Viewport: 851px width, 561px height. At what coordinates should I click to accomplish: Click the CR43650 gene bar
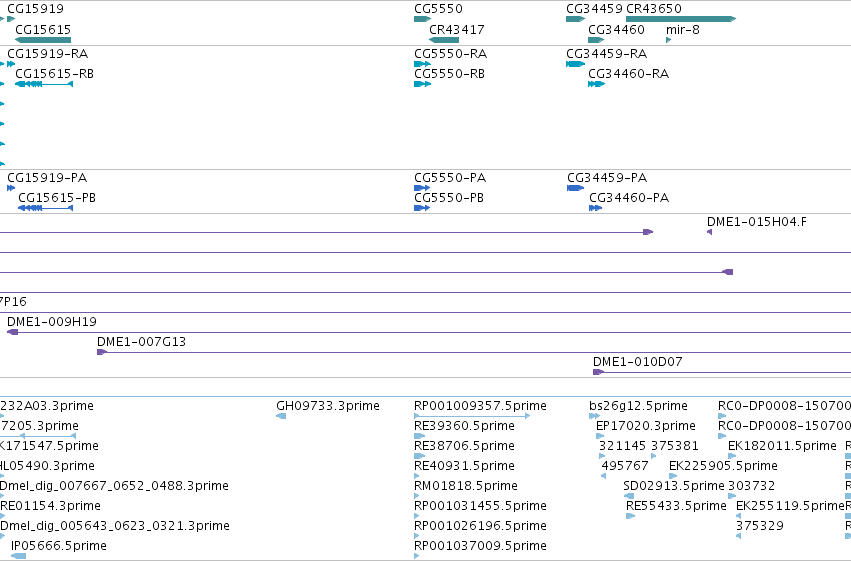pos(681,19)
